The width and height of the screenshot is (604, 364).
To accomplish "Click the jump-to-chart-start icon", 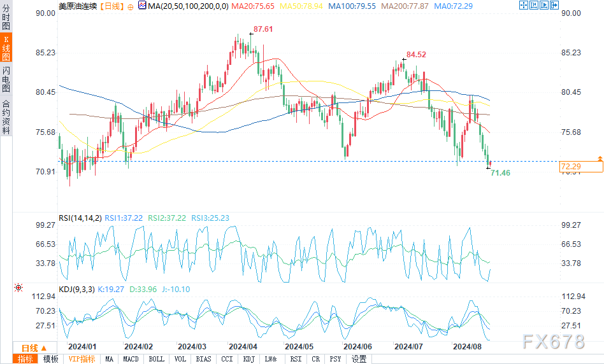I will pyautogui.click(x=533, y=5).
